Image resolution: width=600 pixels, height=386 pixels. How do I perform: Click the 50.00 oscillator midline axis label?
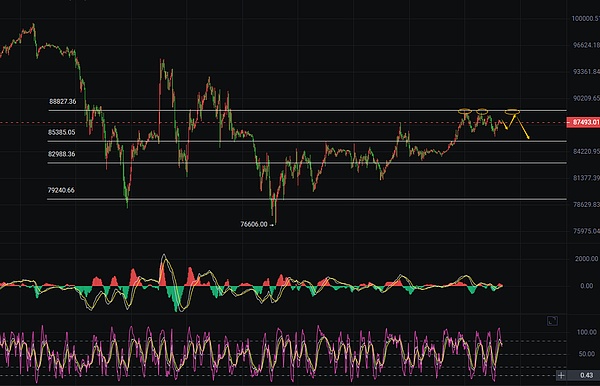click(587, 354)
